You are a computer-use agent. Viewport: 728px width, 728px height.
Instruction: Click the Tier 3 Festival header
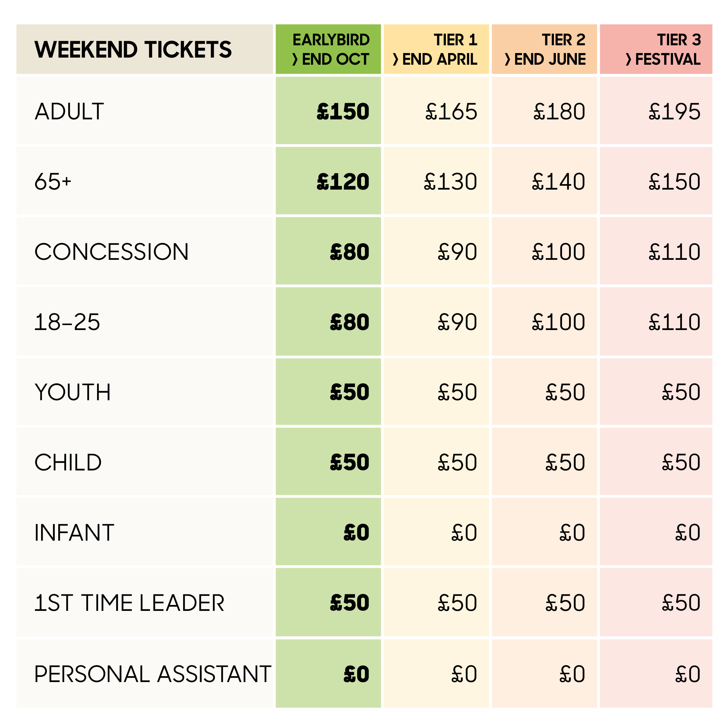click(656, 49)
